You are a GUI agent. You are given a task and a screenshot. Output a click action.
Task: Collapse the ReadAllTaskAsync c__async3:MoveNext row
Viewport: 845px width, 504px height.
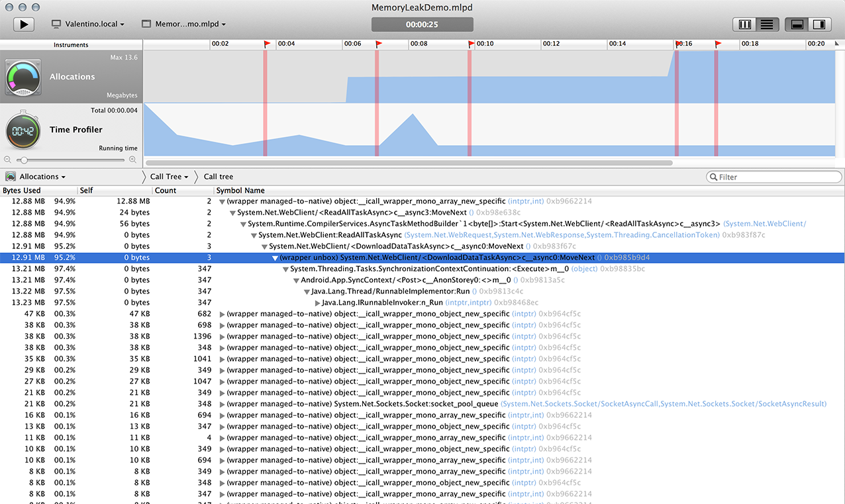(233, 213)
